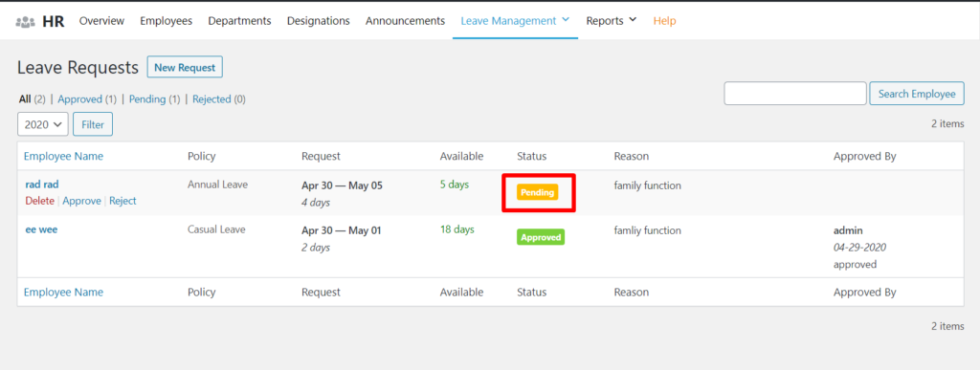Click the yellow Pending status badge

pos(538,193)
